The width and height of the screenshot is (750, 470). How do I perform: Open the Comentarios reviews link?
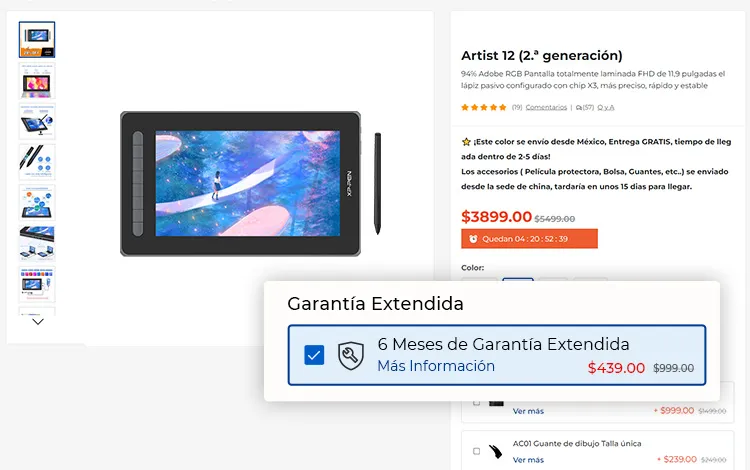pos(546,107)
